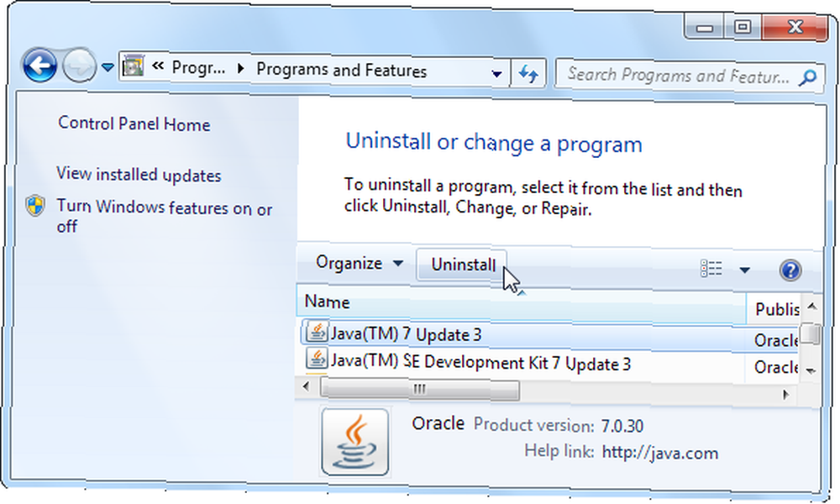Image resolution: width=840 pixels, height=504 pixels.
Task: Click the Oracle name in details pane
Action: [438, 423]
